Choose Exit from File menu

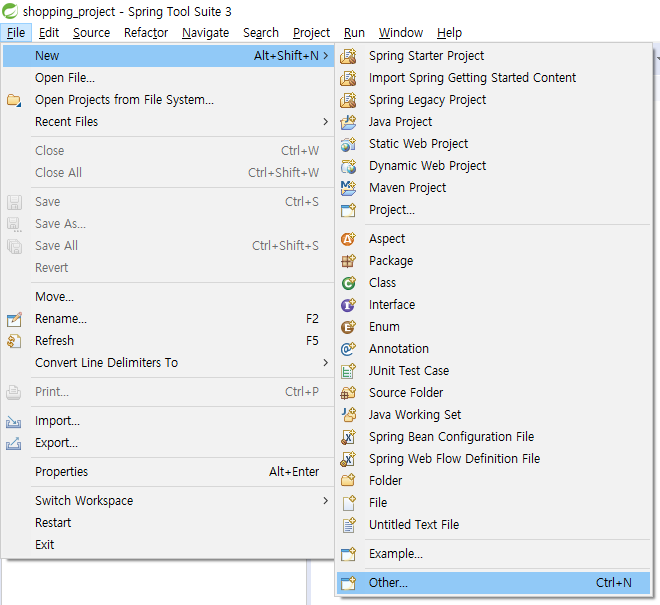(168, 545)
